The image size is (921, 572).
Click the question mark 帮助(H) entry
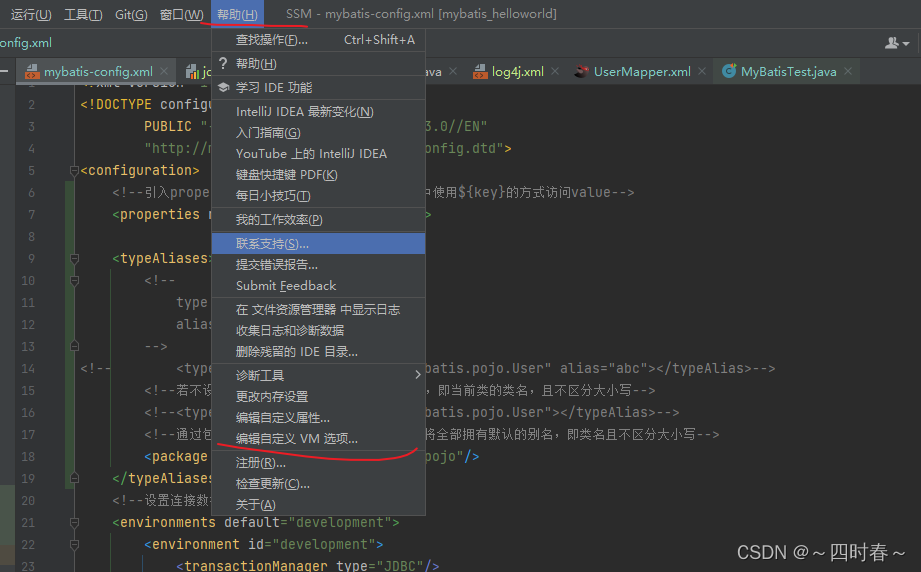(x=318, y=63)
